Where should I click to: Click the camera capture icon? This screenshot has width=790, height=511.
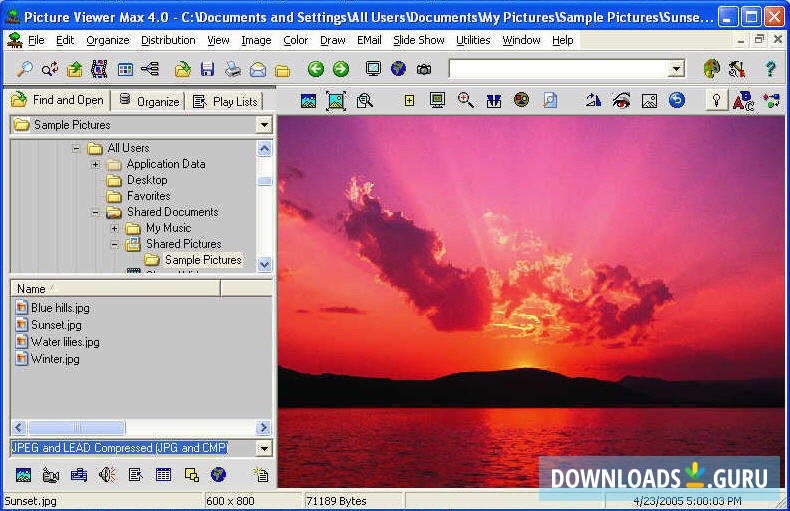tap(424, 69)
